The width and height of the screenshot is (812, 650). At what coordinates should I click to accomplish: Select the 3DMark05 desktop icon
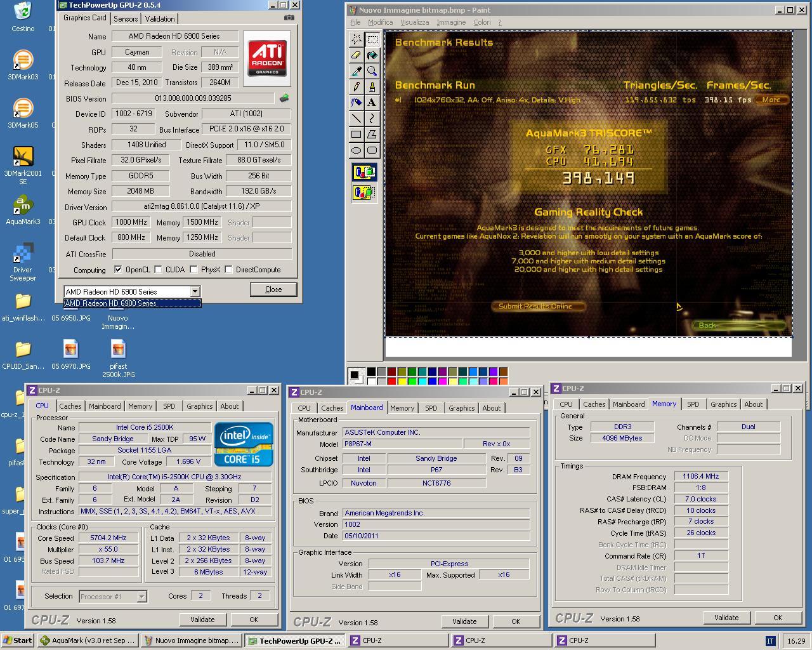coord(23,114)
